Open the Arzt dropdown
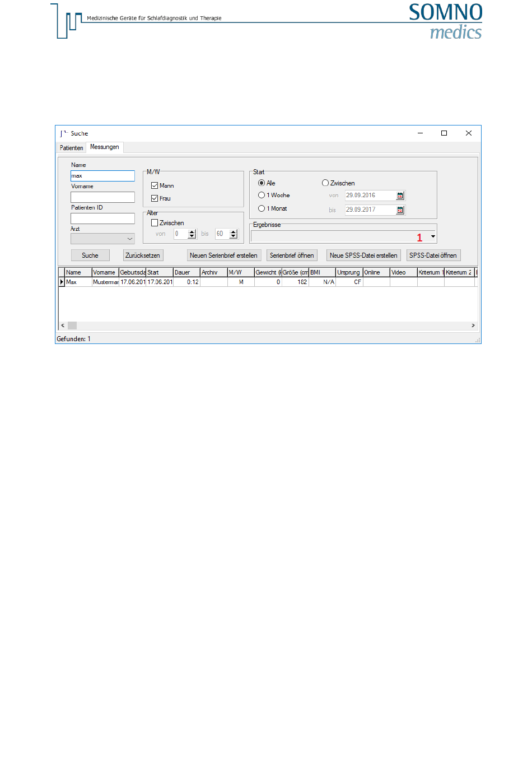The height and width of the screenshot is (767, 532). coord(102,239)
